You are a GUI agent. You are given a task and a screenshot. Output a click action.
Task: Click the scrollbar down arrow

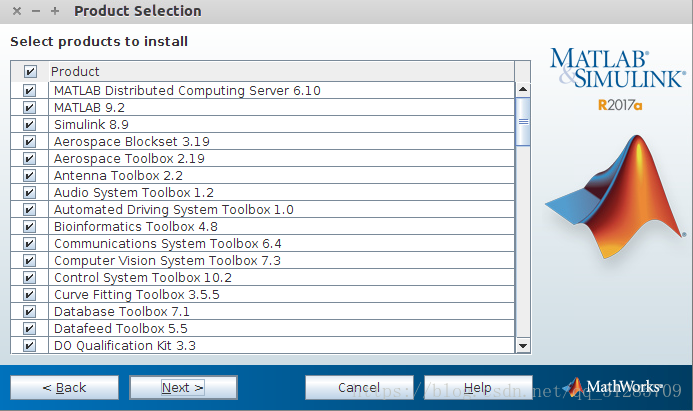pyautogui.click(x=523, y=346)
